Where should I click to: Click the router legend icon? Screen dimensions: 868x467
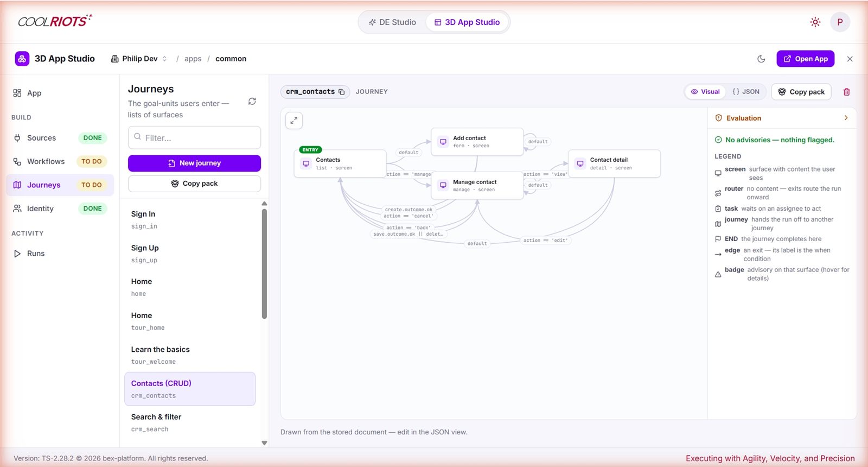pyautogui.click(x=718, y=193)
